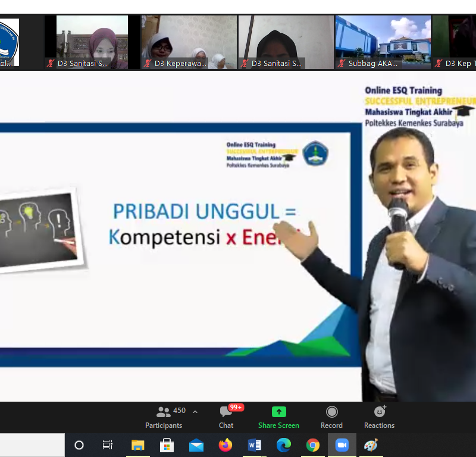Switch to Microsoft Word in the taskbar
Viewport: 476px width, 457px height.
[254, 445]
